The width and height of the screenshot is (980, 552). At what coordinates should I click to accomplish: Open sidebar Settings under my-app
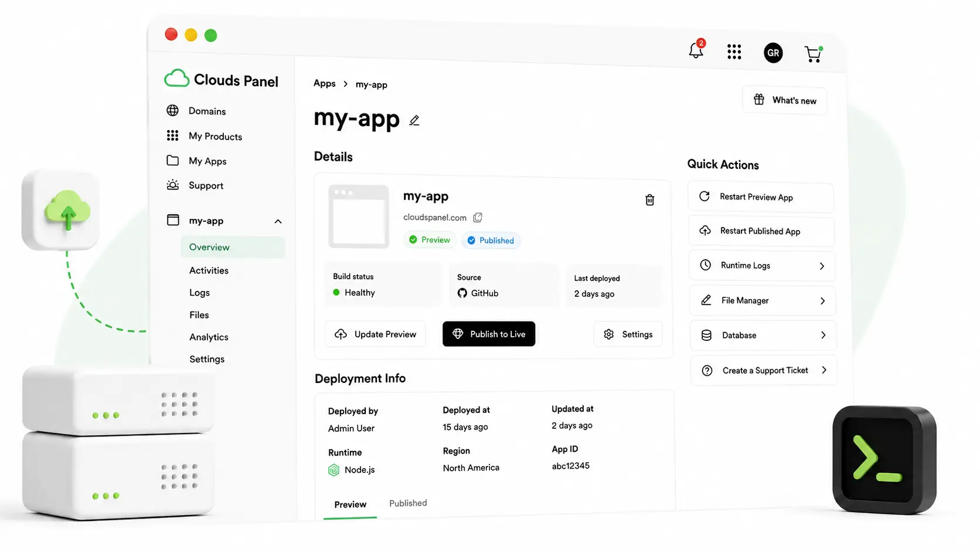coord(207,359)
